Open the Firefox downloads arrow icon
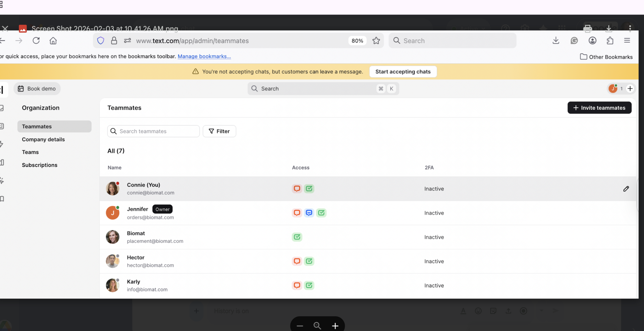The width and height of the screenshot is (644, 331). pyautogui.click(x=556, y=41)
